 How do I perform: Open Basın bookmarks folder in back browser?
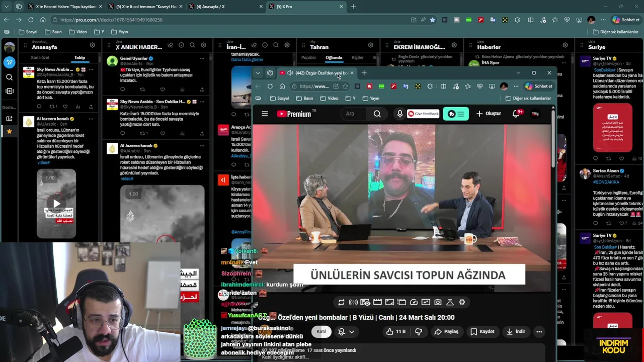tap(53, 32)
